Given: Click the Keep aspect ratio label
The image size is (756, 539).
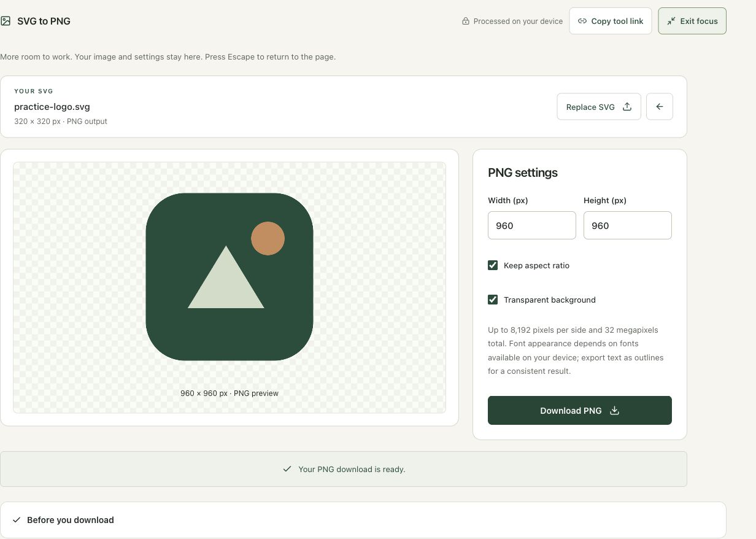Looking at the screenshot, I should click(x=536, y=266).
